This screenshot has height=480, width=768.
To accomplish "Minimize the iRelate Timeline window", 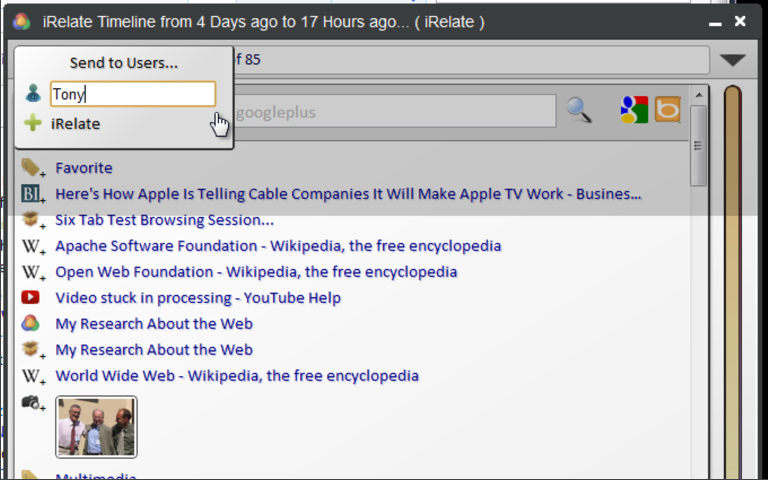I will 715,23.
